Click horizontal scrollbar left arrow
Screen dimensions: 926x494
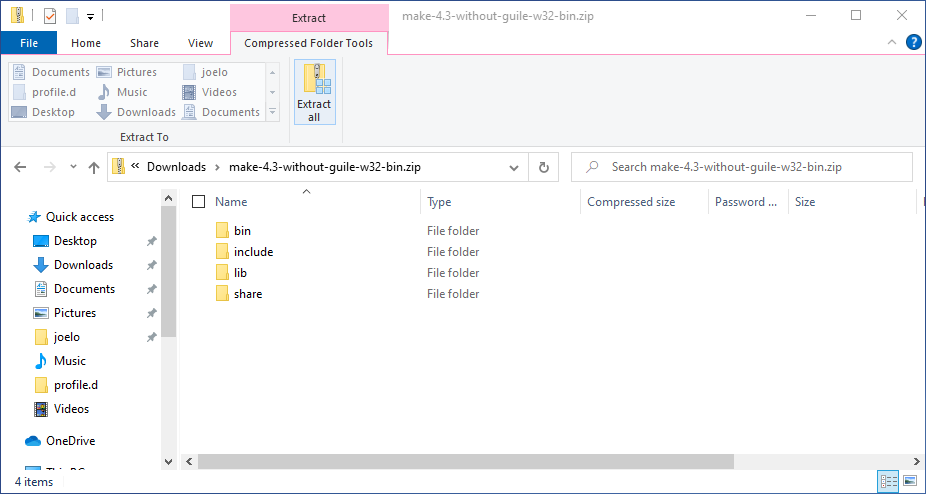coord(189,462)
